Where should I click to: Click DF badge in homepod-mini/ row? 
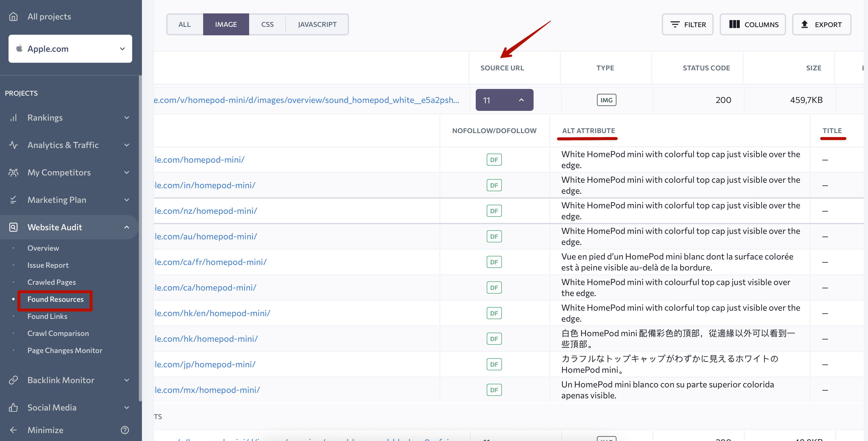pos(494,160)
